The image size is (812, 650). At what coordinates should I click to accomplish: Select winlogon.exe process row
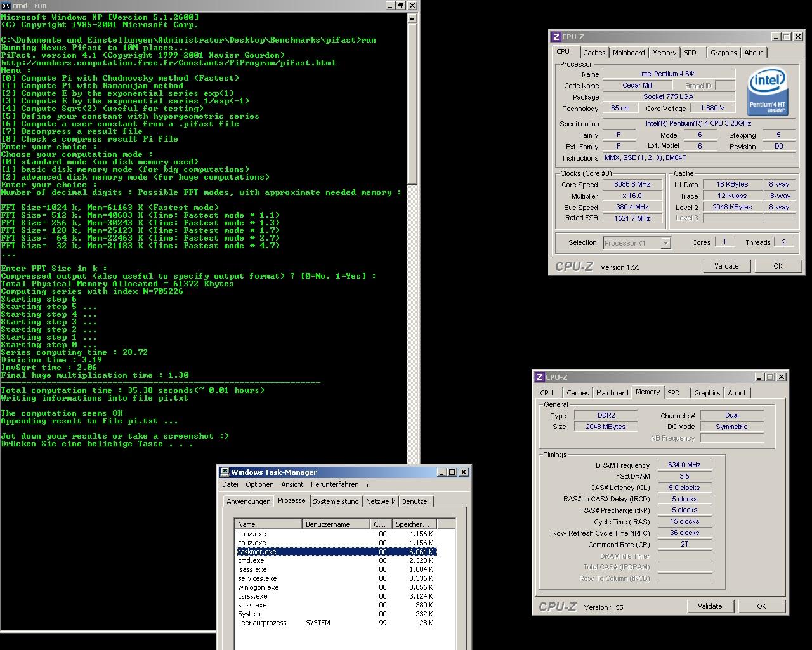336,587
